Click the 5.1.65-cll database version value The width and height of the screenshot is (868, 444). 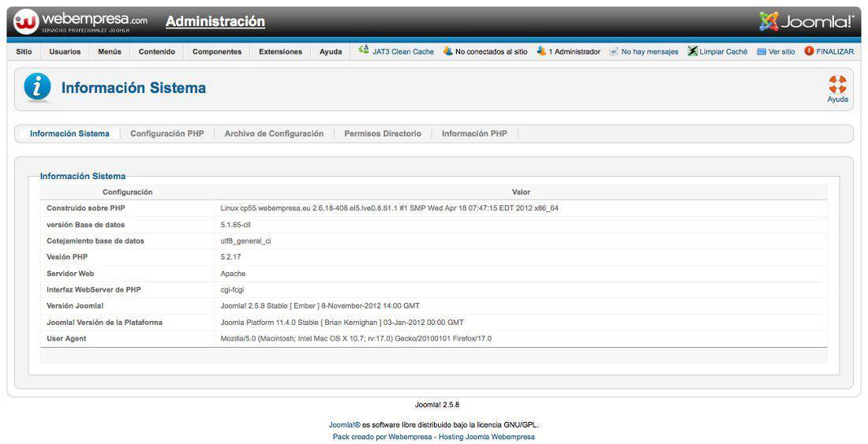[235, 225]
